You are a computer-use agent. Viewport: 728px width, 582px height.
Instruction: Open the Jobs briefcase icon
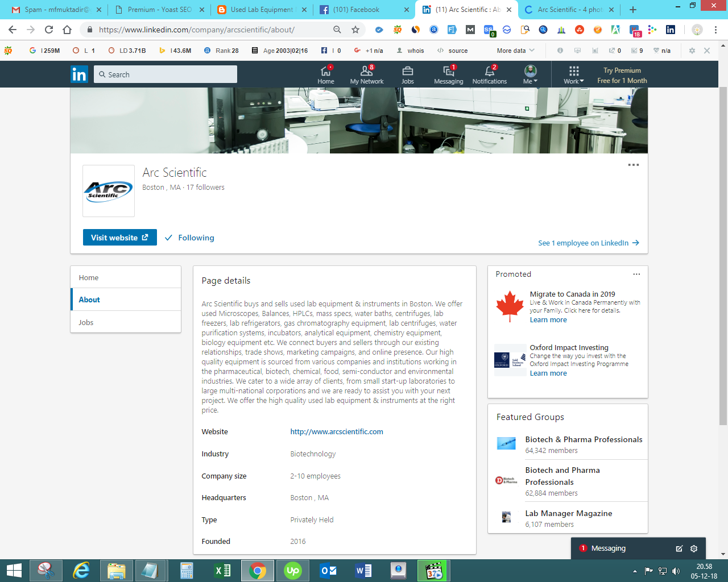[x=408, y=74]
